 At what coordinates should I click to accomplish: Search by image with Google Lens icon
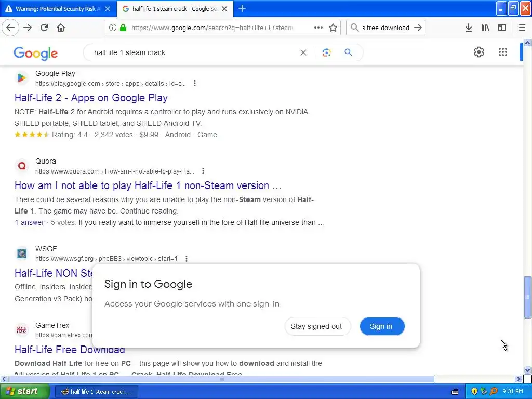326,52
